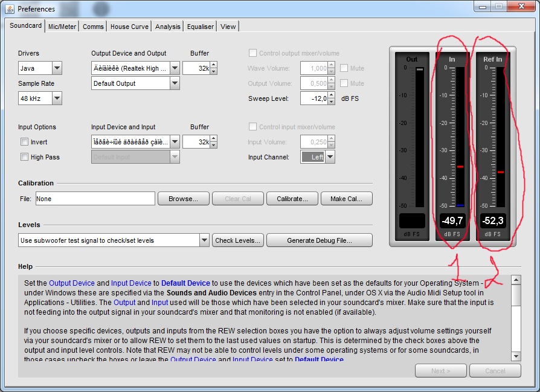Decrease the input buffer 32k stepper

(214, 145)
